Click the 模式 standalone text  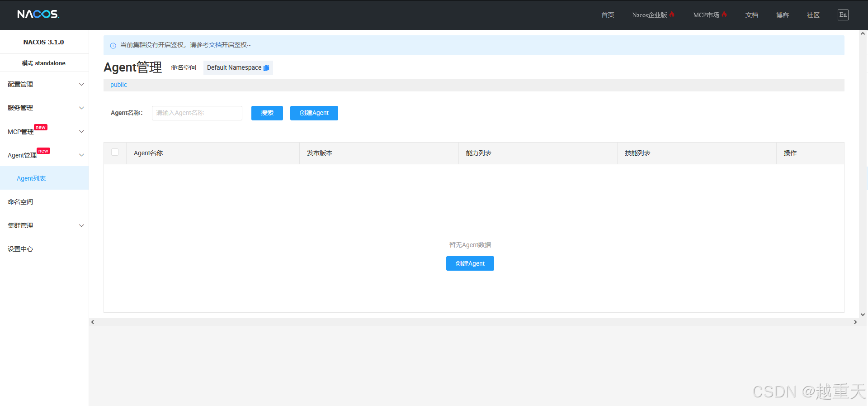(44, 63)
